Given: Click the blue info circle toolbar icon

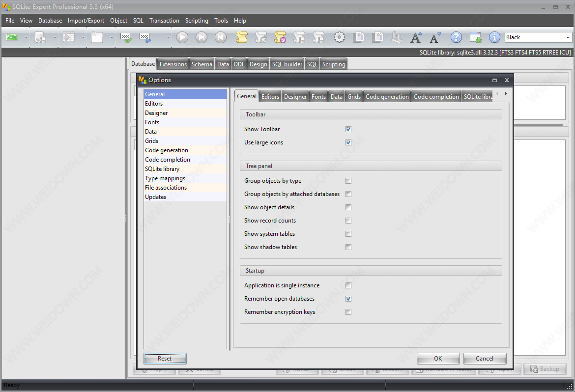Looking at the screenshot, I should tap(494, 37).
